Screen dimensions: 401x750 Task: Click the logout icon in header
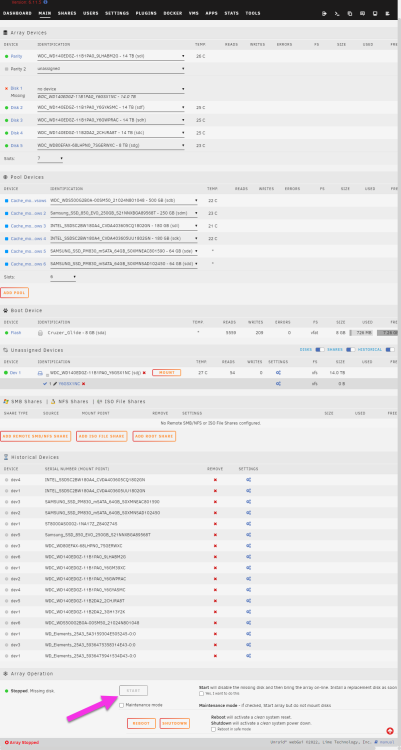(324, 13)
